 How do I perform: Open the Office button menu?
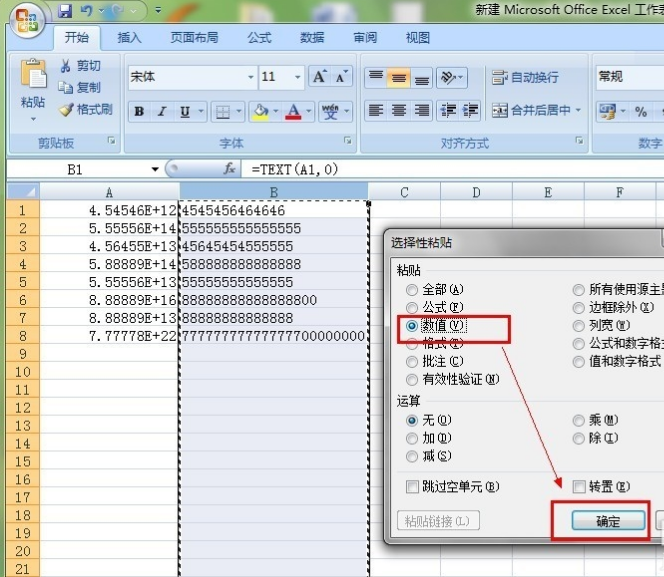coord(27,20)
